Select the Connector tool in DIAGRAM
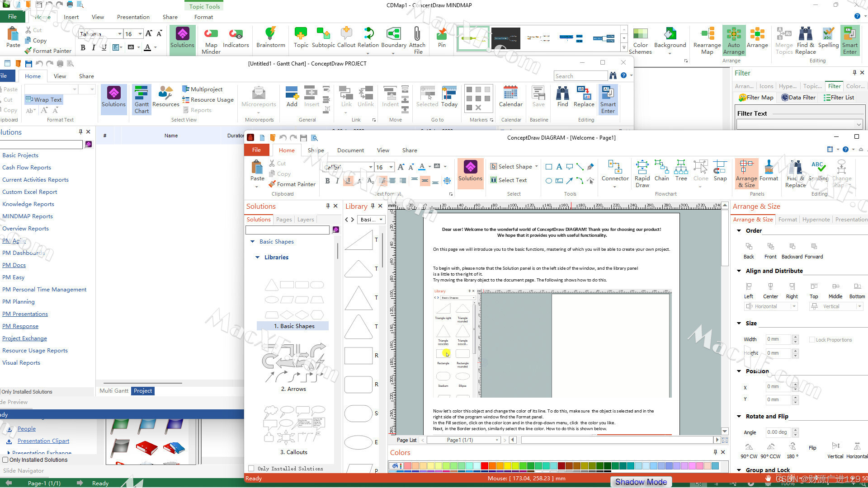This screenshot has width=868, height=488. pos(615,171)
